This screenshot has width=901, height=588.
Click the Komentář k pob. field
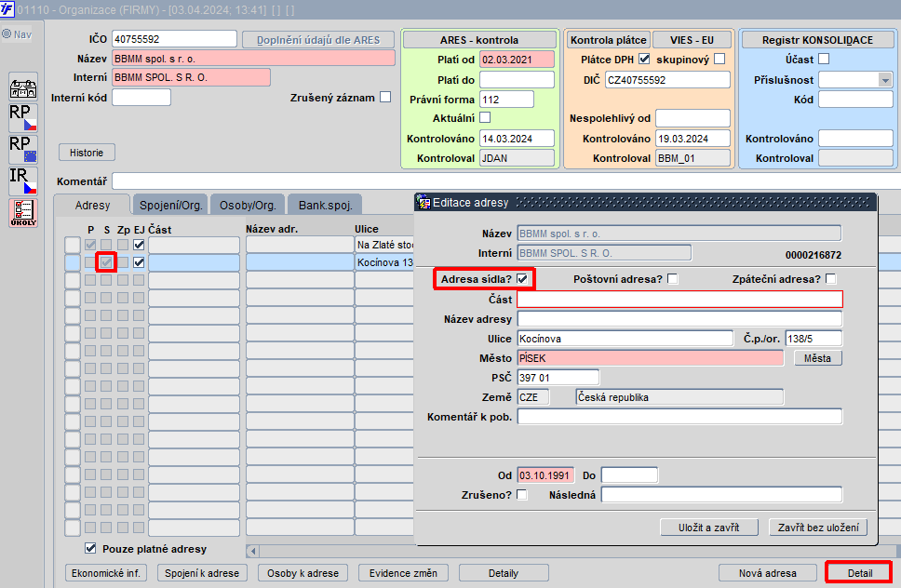click(x=679, y=416)
